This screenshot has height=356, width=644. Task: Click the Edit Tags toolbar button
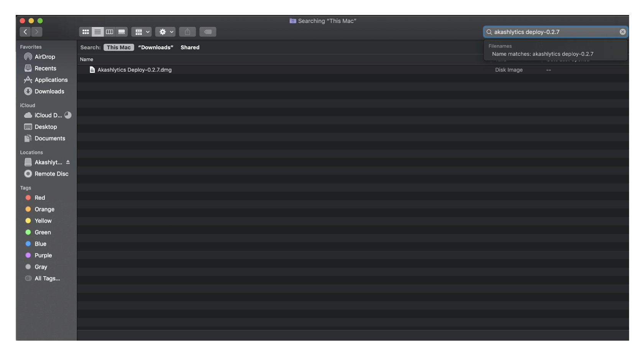pyautogui.click(x=208, y=32)
